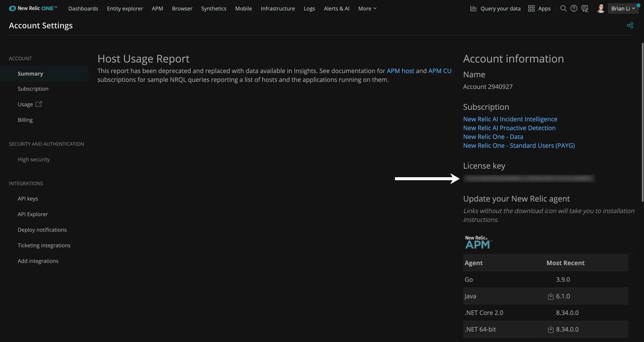Click Query your data
This screenshot has width=644, height=342.
pyautogui.click(x=501, y=8)
